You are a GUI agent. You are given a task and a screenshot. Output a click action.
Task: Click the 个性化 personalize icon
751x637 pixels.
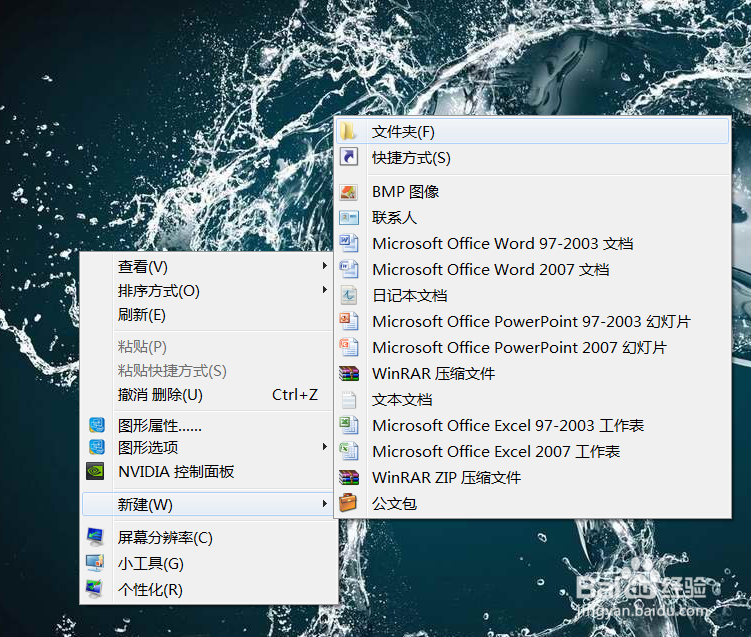[95, 589]
